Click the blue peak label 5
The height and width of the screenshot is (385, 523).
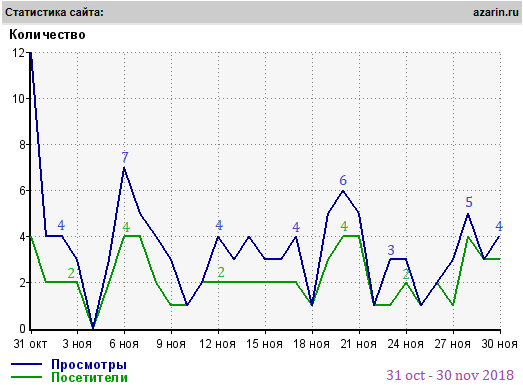pyautogui.click(x=469, y=202)
